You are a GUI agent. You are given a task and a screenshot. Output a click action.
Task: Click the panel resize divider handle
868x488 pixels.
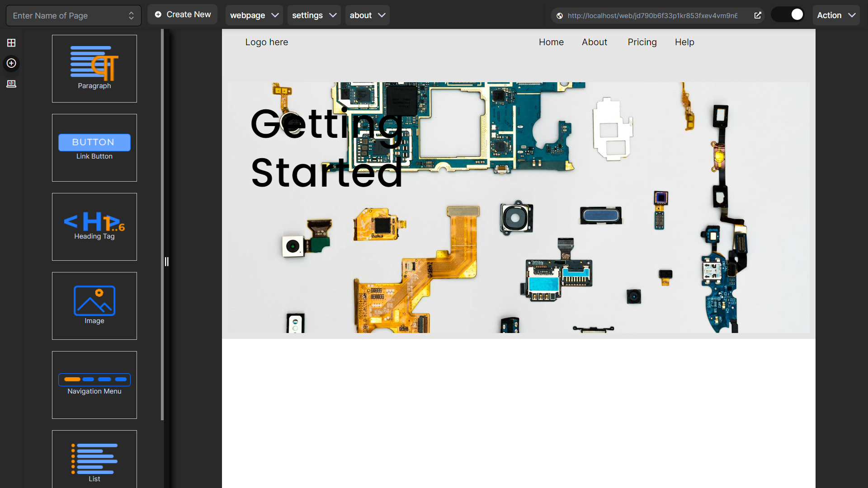point(166,262)
